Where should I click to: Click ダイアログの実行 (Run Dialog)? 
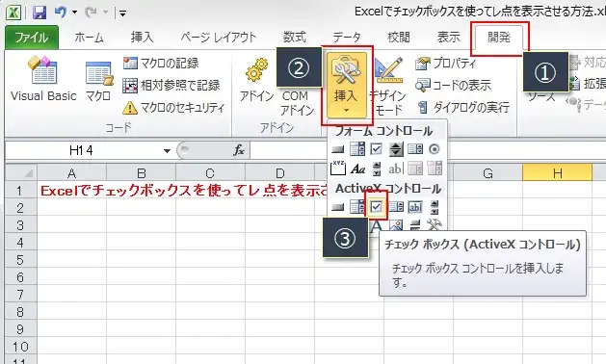[x=463, y=107]
